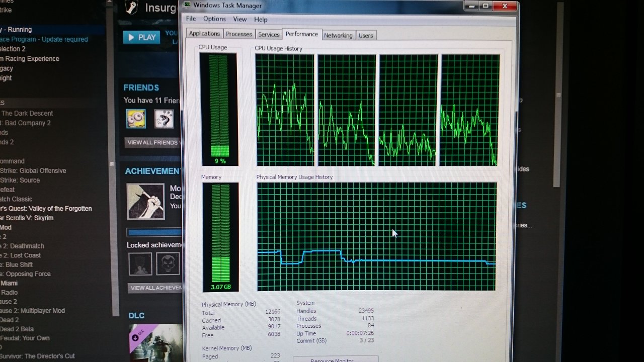Switch to the Processes tab
The width and height of the screenshot is (644, 362).
click(239, 34)
